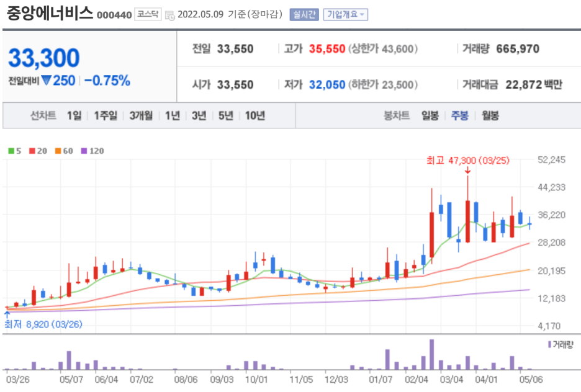The width and height of the screenshot is (581, 392).
Task: Click the stock code 000440
Action: click(x=114, y=15)
